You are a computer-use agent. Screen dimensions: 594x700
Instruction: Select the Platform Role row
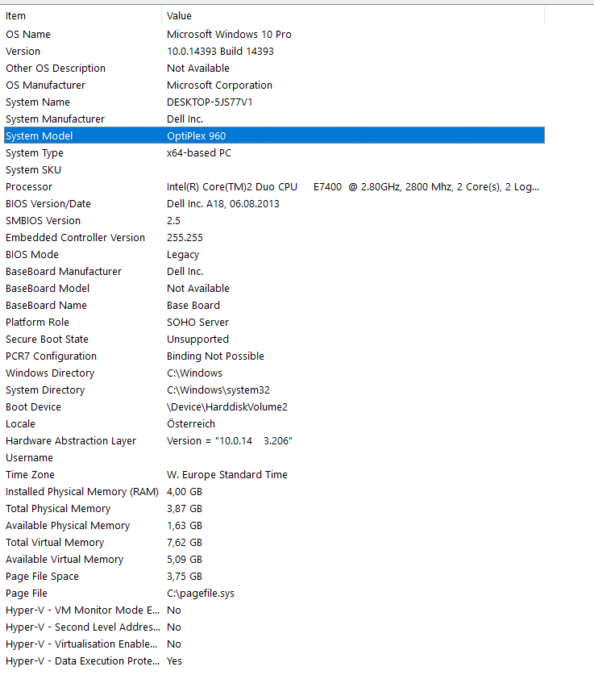[274, 323]
